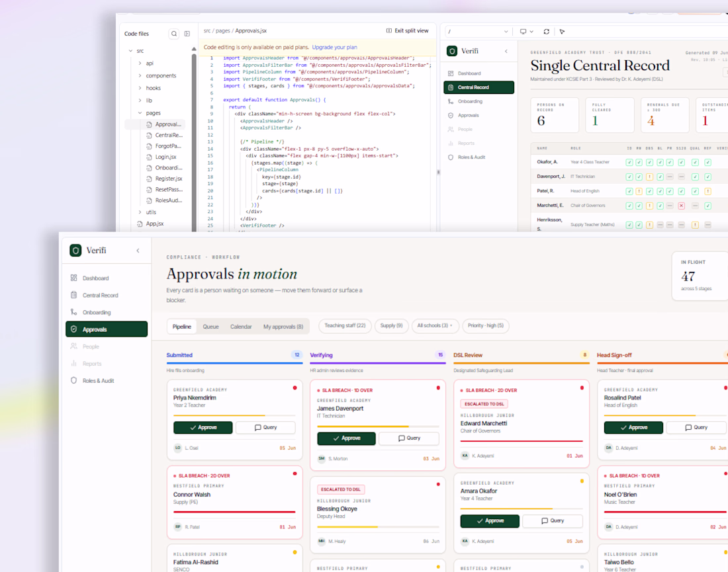Click the Onboarding icon in Approvals window sidebar

(x=74, y=312)
